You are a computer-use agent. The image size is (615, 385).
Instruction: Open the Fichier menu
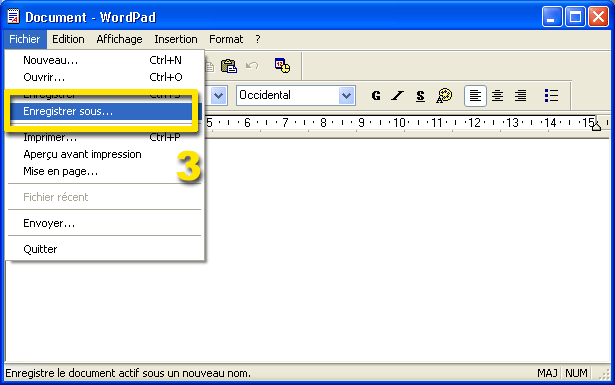click(25, 39)
